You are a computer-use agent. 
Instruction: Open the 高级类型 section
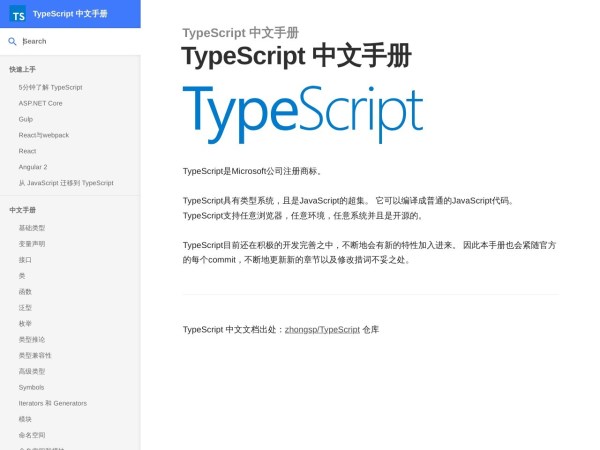click(x=31, y=371)
